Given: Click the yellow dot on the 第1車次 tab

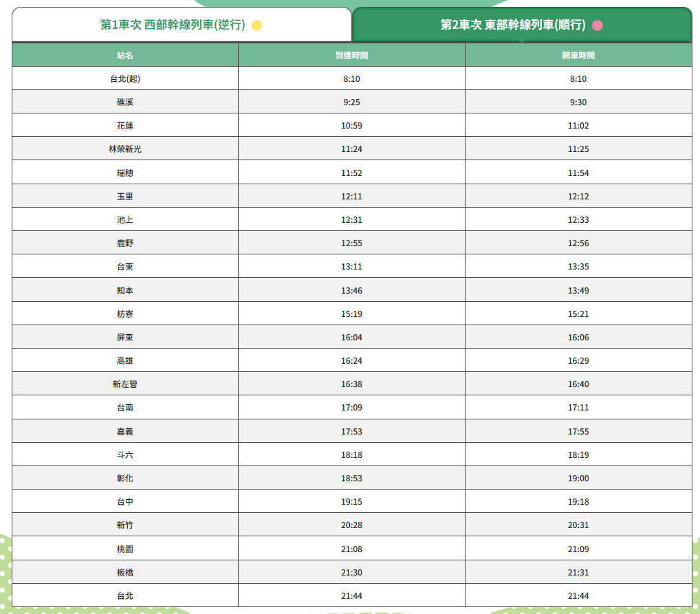Looking at the screenshot, I should pos(256,25).
